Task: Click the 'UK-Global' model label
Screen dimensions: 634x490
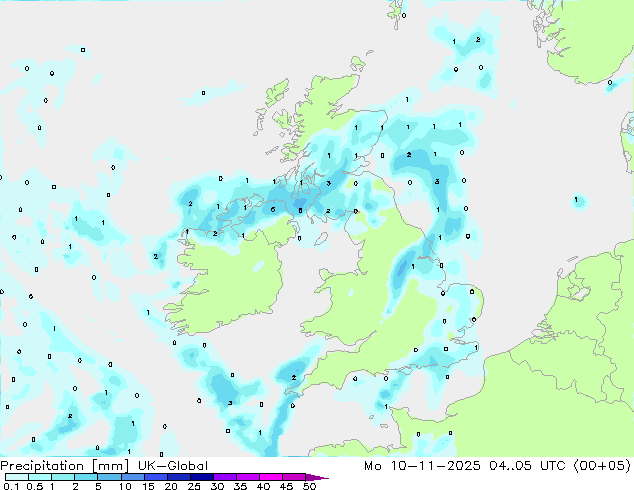Action: (x=173, y=466)
